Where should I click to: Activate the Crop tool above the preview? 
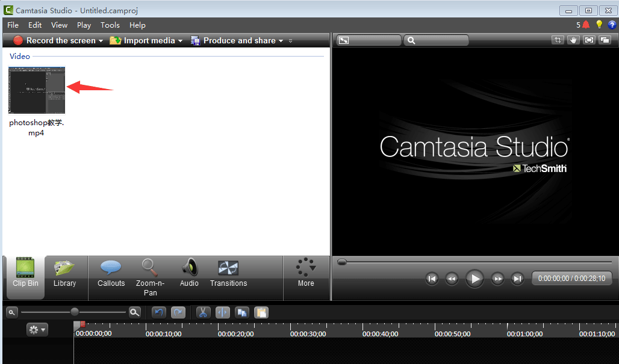(558, 40)
